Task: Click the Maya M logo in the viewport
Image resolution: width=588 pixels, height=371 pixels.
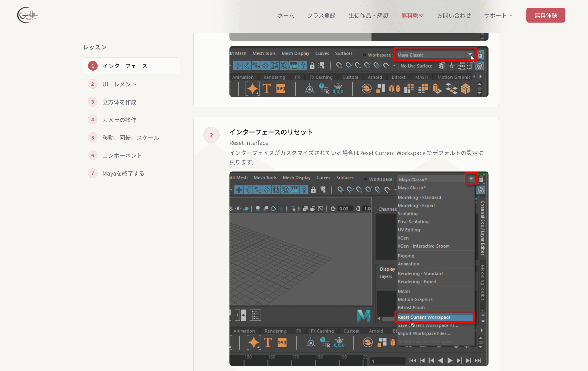Action: [364, 315]
